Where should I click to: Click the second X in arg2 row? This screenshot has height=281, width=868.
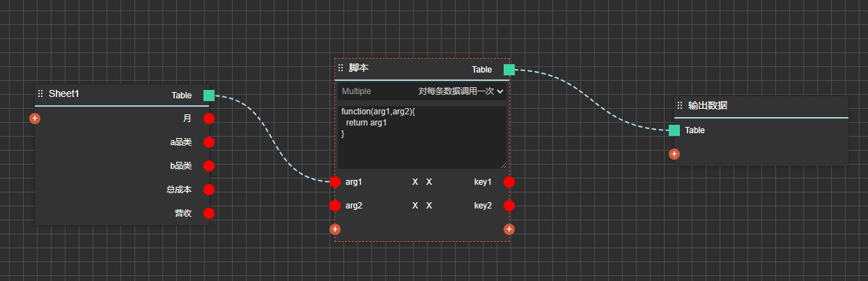click(429, 206)
